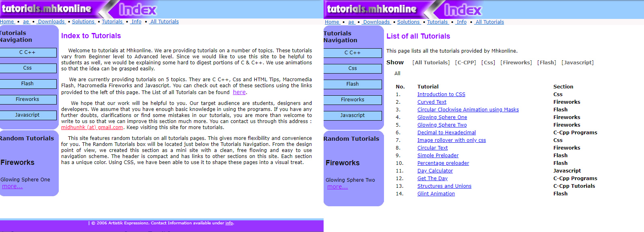644x232 pixels.
Task: Filter the list by [C-CPP]
Action: (x=465, y=63)
